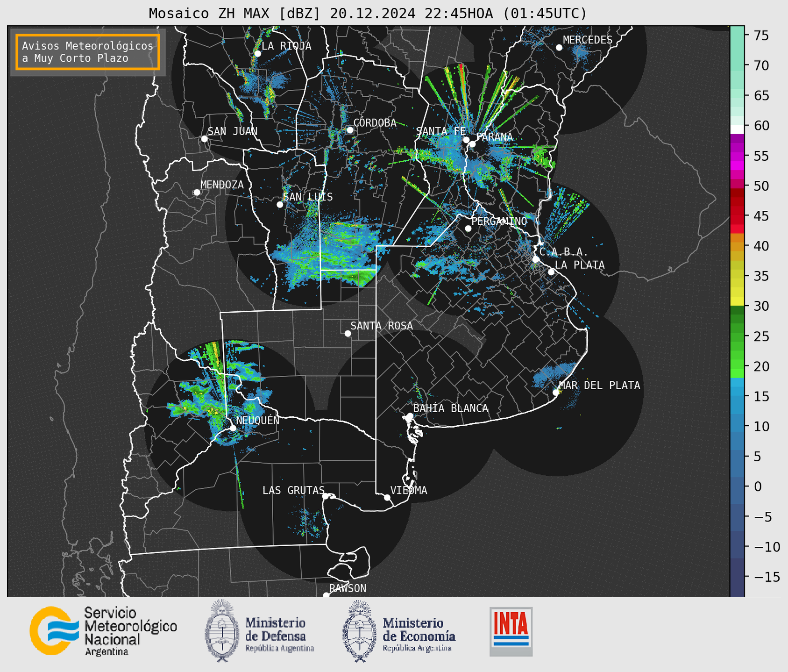The image size is (788, 672).
Task: Click the Mercedes city marker dot
Action: 559,48
